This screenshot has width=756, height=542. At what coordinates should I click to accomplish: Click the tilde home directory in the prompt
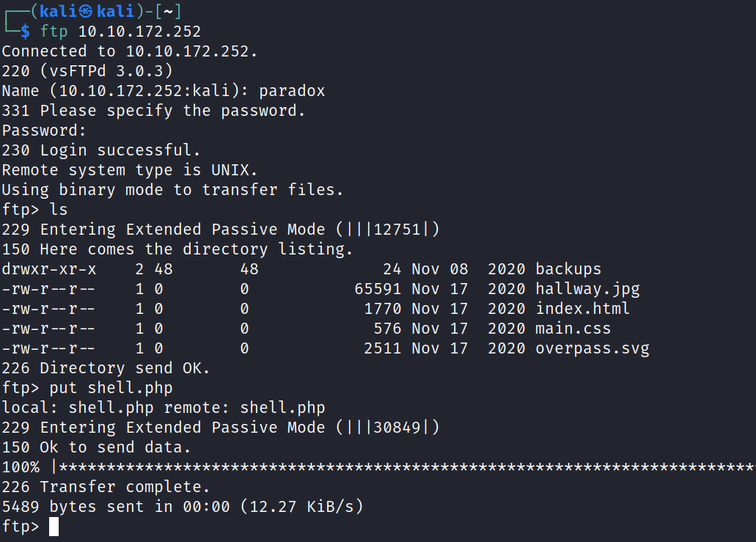pos(169,11)
